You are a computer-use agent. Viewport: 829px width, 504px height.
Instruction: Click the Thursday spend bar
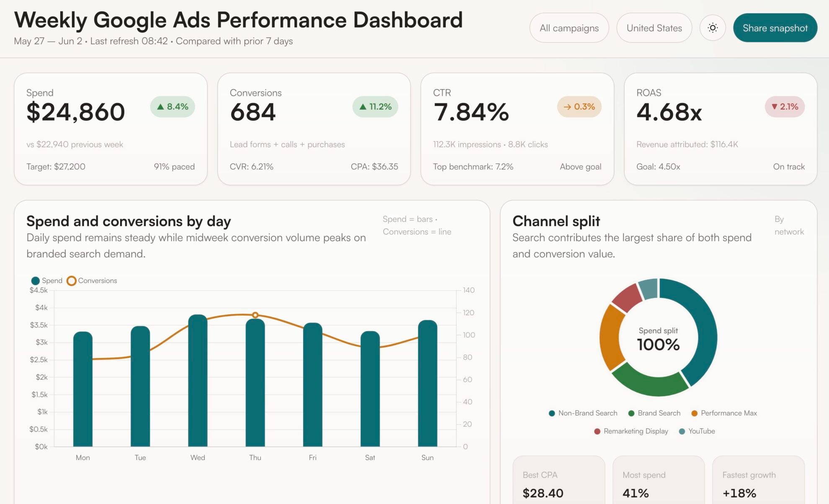point(255,383)
